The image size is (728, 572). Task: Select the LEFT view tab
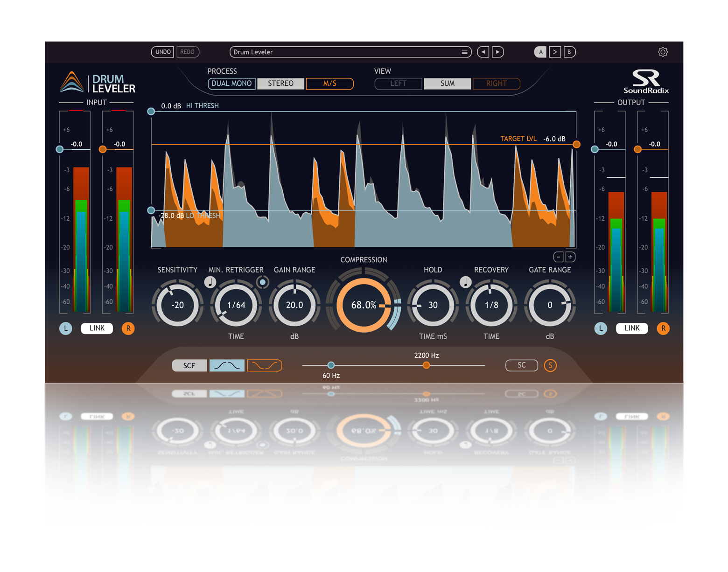click(398, 84)
